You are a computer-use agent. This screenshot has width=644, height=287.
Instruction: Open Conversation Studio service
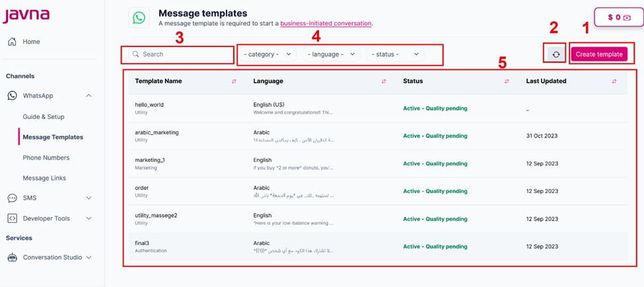(x=52, y=257)
